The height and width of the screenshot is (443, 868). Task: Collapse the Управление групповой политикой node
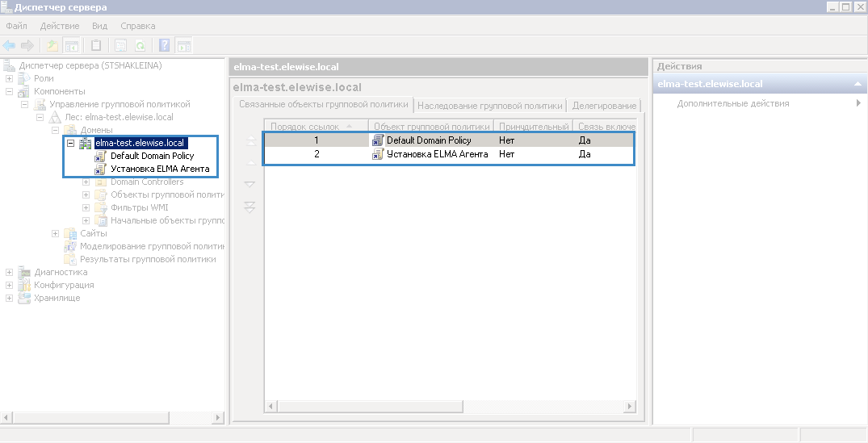point(24,104)
